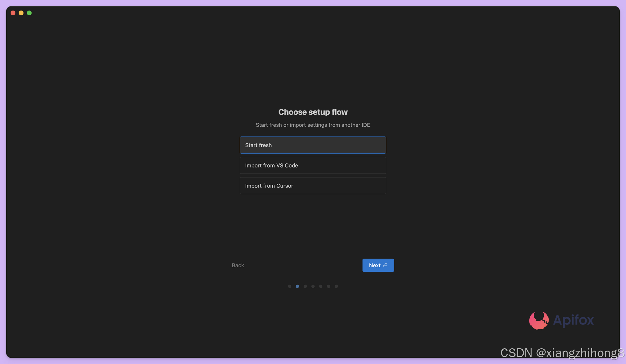This screenshot has height=364, width=626.
Task: Go Back to previous step
Action: click(238, 265)
